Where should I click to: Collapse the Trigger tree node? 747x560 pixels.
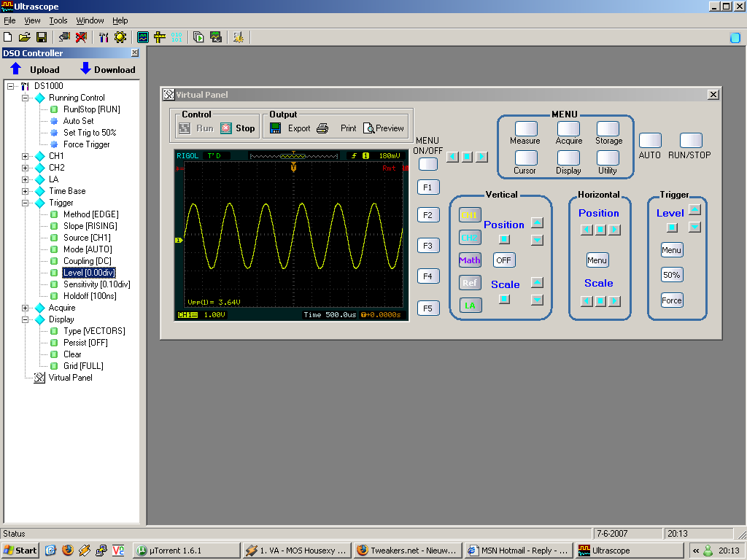[x=26, y=203]
